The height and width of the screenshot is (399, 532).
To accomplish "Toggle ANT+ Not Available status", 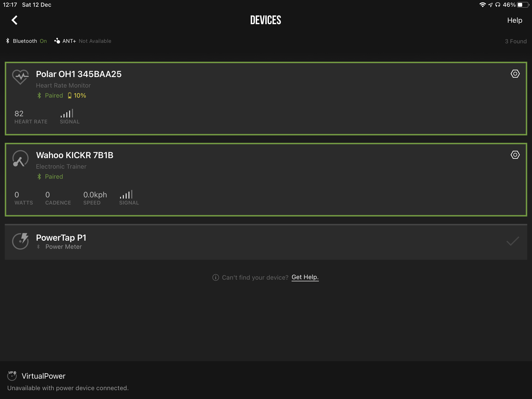I will coord(83,41).
